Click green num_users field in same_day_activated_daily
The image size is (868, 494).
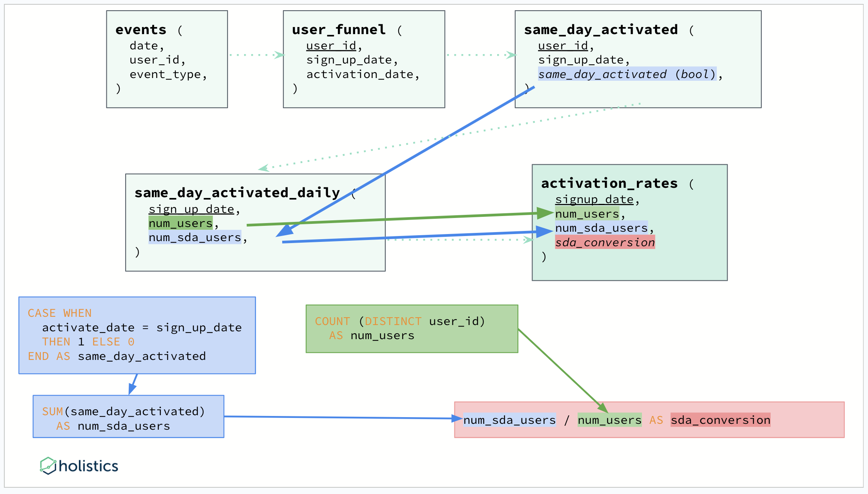coord(180,223)
